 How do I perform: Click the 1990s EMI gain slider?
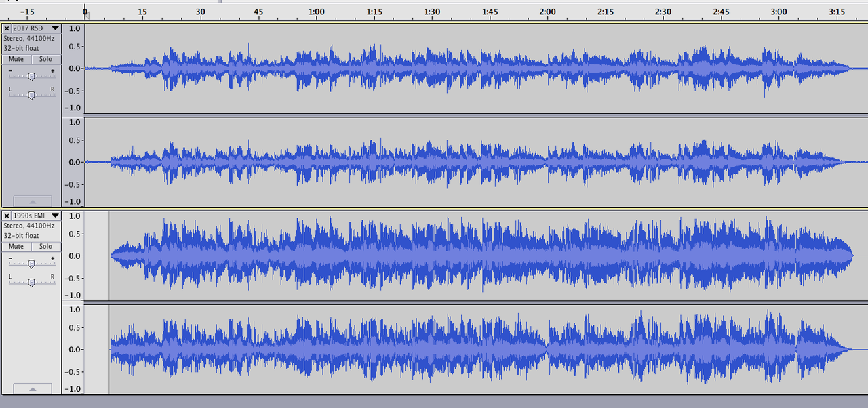click(31, 264)
